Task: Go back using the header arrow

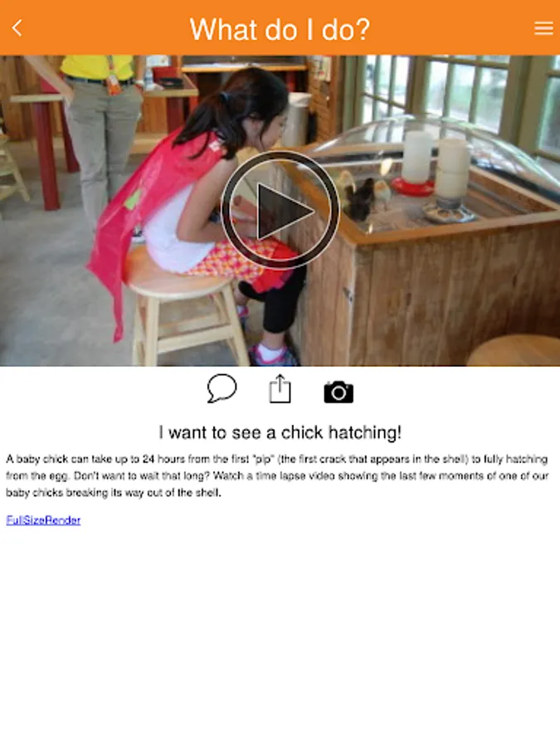Action: tap(17, 27)
